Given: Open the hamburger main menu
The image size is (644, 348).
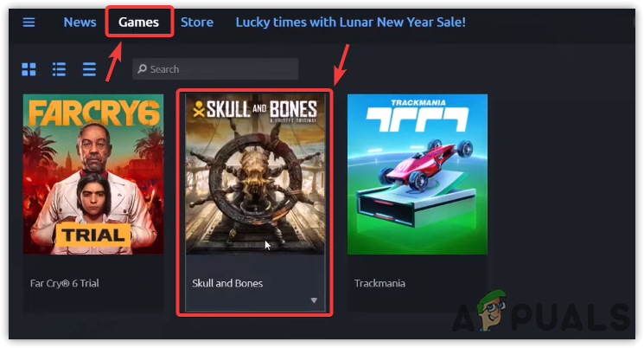Looking at the screenshot, I should coord(29,22).
